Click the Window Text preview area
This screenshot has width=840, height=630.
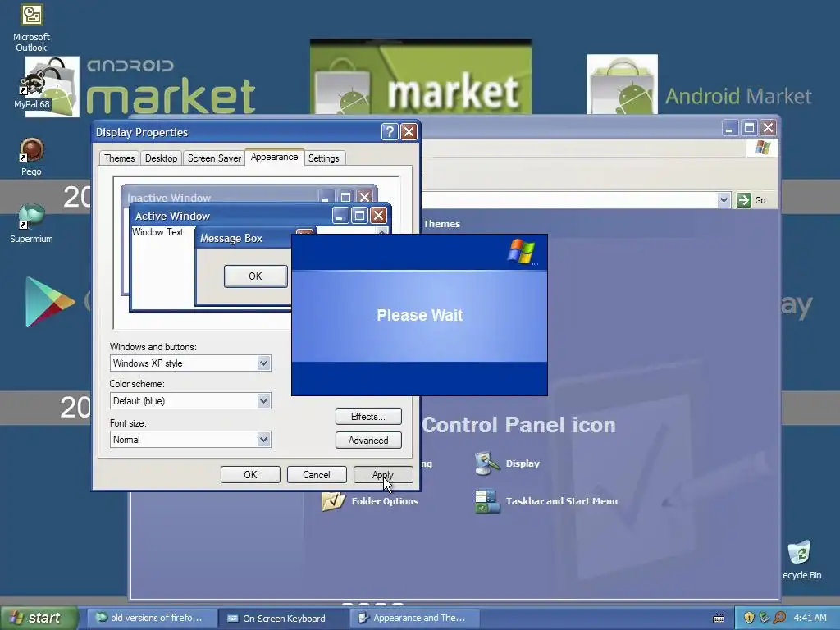point(157,232)
